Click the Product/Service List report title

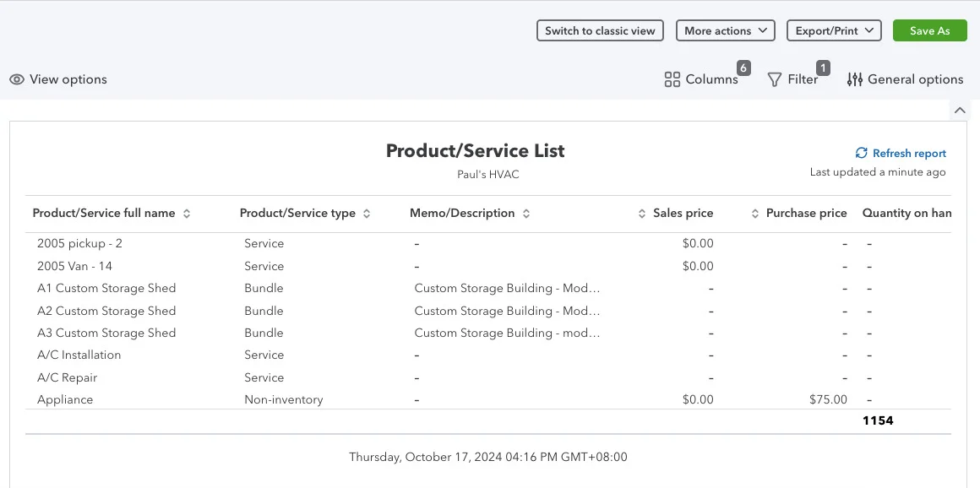475,150
